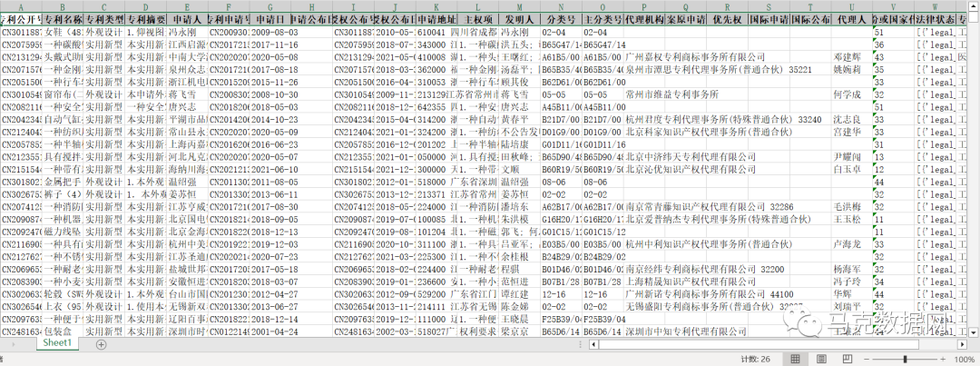Select the agent cell 白玉卓

click(x=851, y=170)
